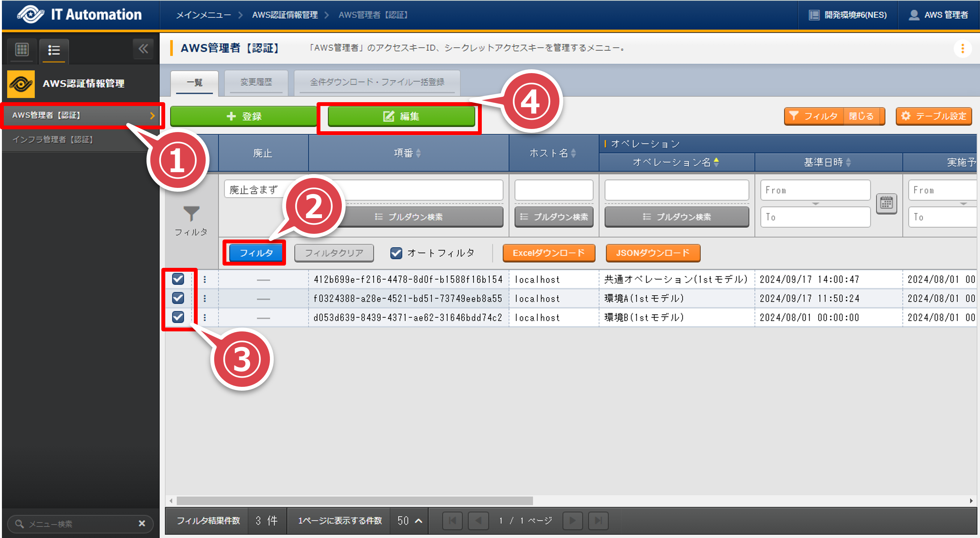
Task: Click Excelダウンロード button
Action: pyautogui.click(x=548, y=253)
